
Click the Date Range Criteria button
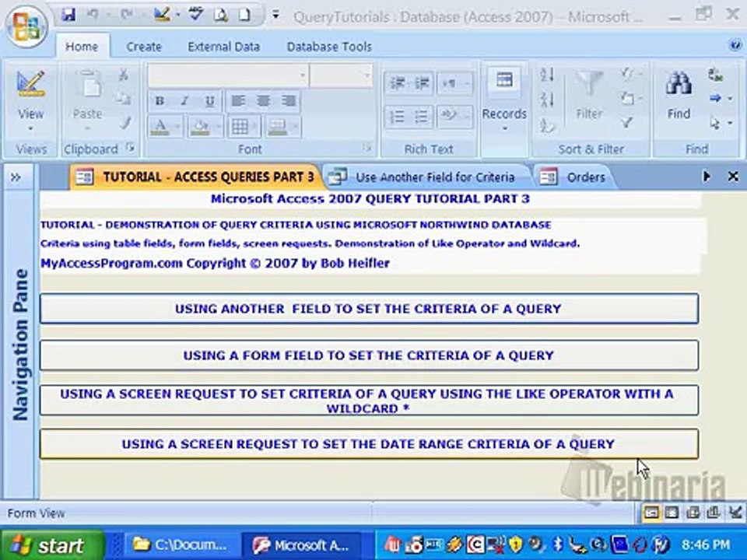click(x=369, y=444)
